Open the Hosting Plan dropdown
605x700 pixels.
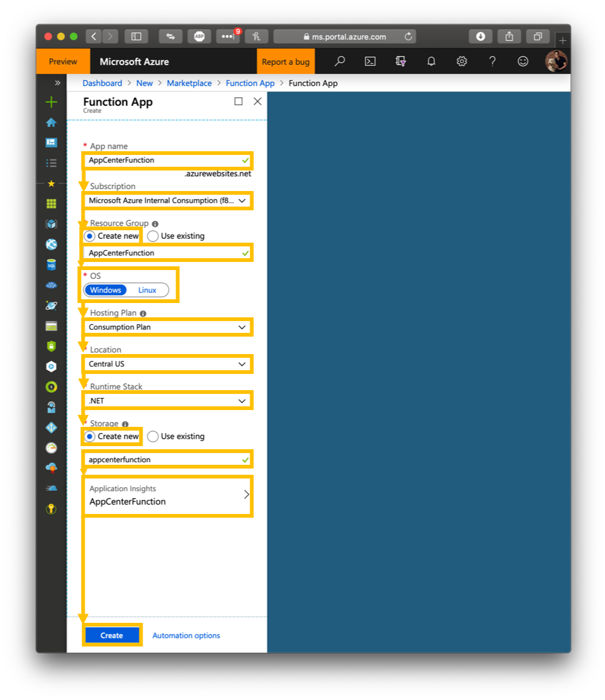tap(167, 327)
